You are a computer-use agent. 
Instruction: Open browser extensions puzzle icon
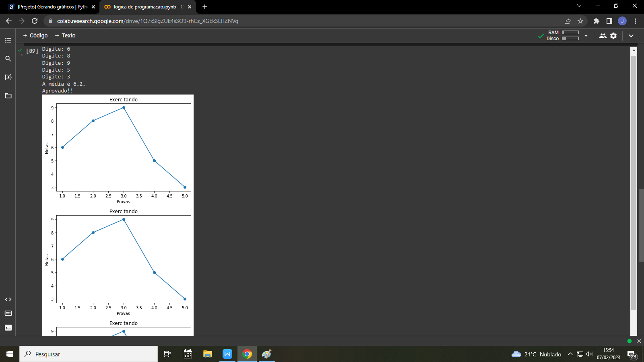click(x=597, y=21)
